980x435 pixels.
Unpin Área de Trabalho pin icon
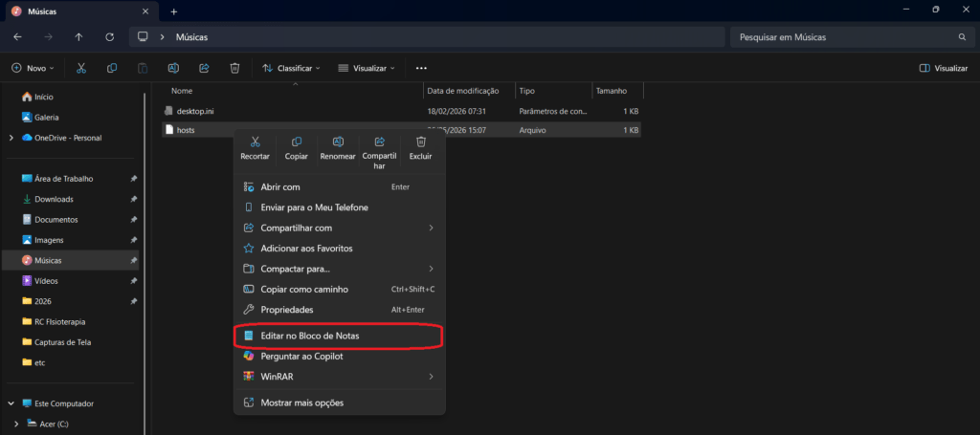[133, 179]
